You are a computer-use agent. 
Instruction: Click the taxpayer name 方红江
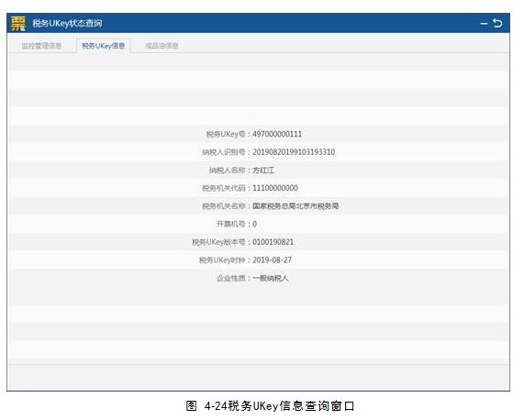click(263, 171)
